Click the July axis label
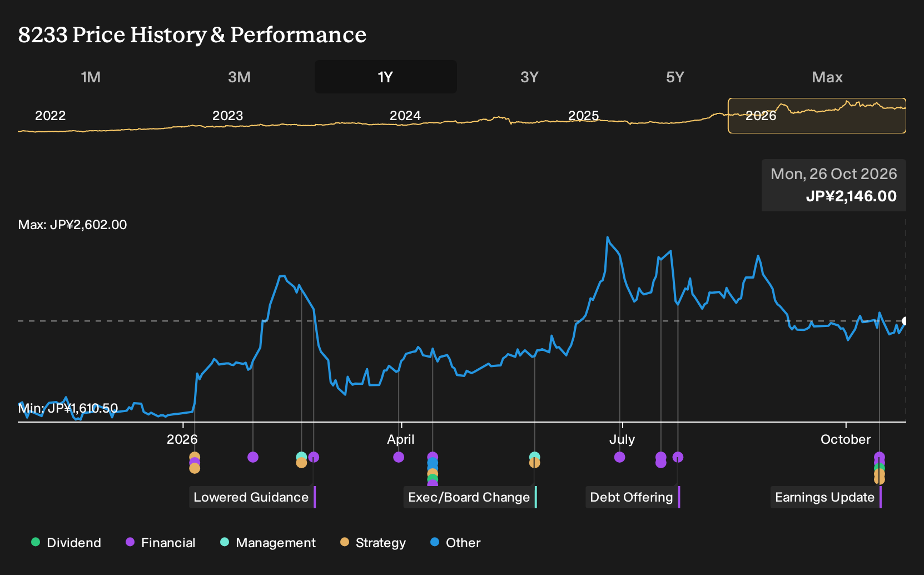Viewport: 924px width, 575px height. 622,439
